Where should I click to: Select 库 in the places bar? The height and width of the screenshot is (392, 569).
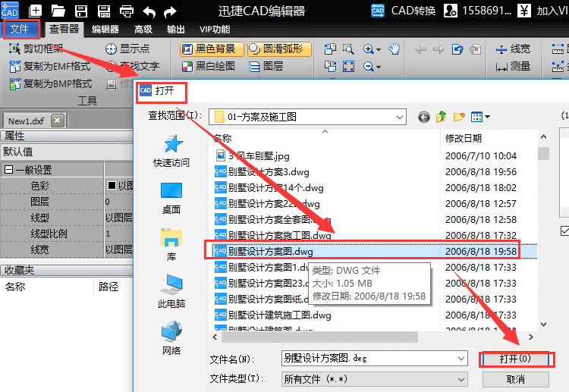point(171,245)
